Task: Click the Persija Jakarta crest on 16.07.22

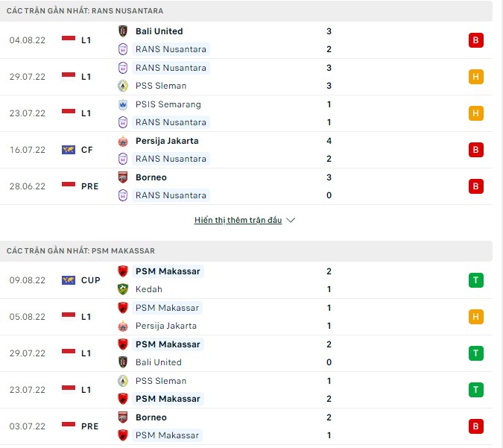Action: [x=123, y=141]
